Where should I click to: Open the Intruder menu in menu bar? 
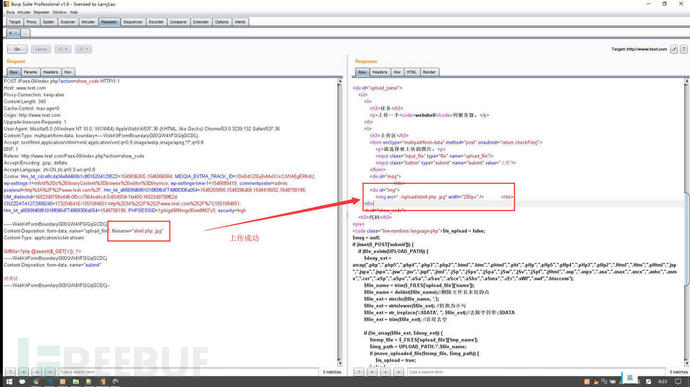[x=24, y=12]
